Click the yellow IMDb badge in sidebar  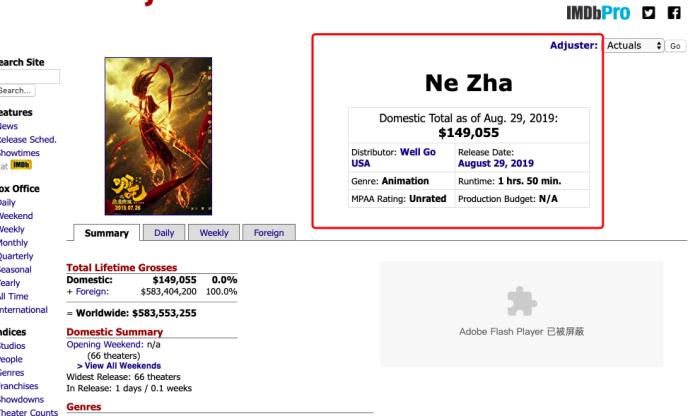[x=20, y=165]
